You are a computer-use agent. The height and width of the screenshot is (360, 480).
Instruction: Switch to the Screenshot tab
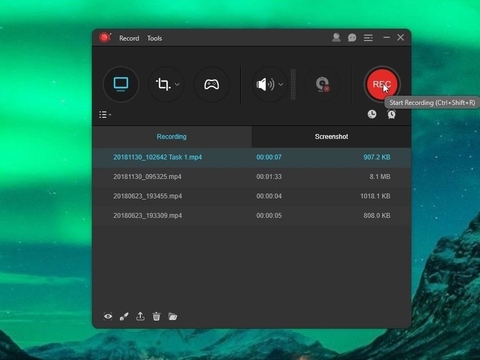tap(331, 137)
